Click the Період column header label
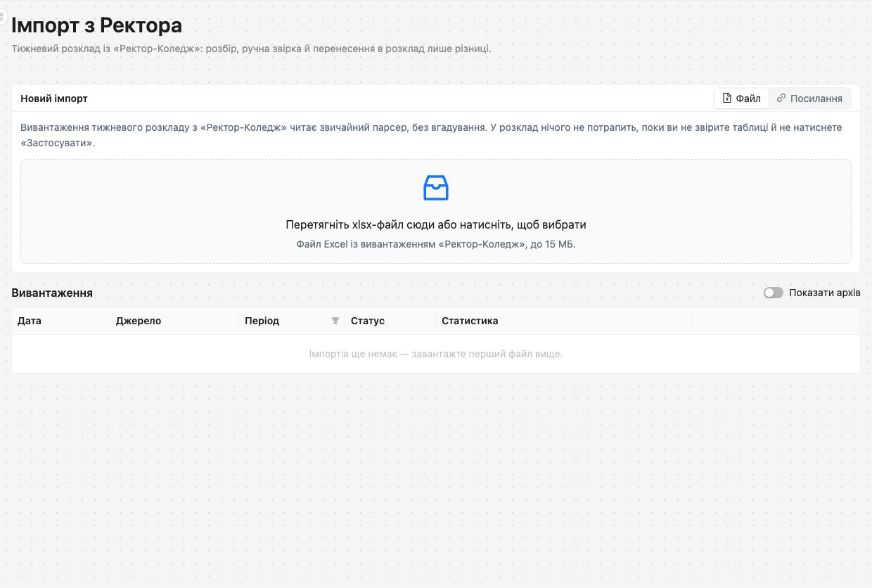The image size is (872, 588). (x=262, y=321)
